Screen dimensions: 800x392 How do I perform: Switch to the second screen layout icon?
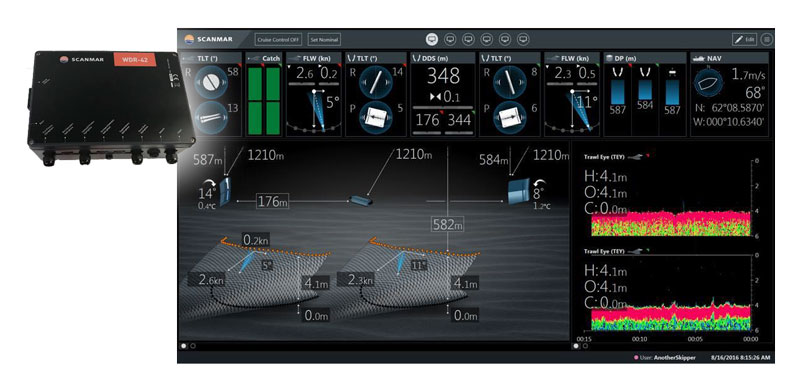[450, 39]
